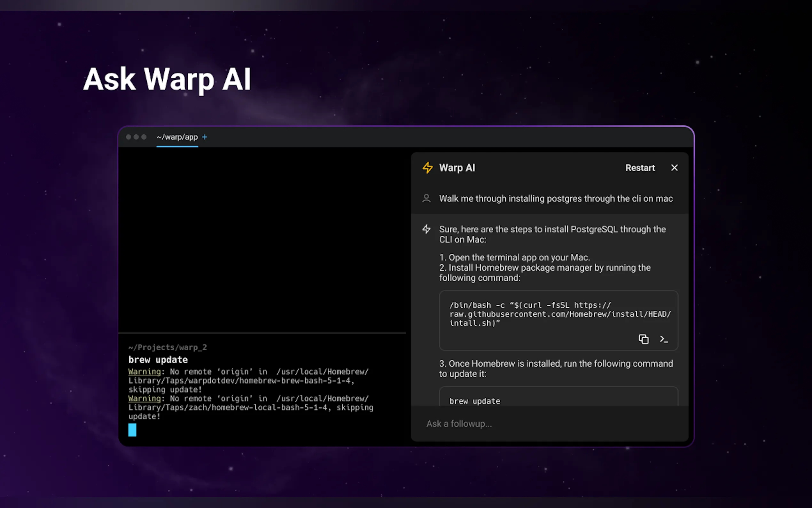
Task: Click the bolt icon beside AI response
Action: coord(426,229)
